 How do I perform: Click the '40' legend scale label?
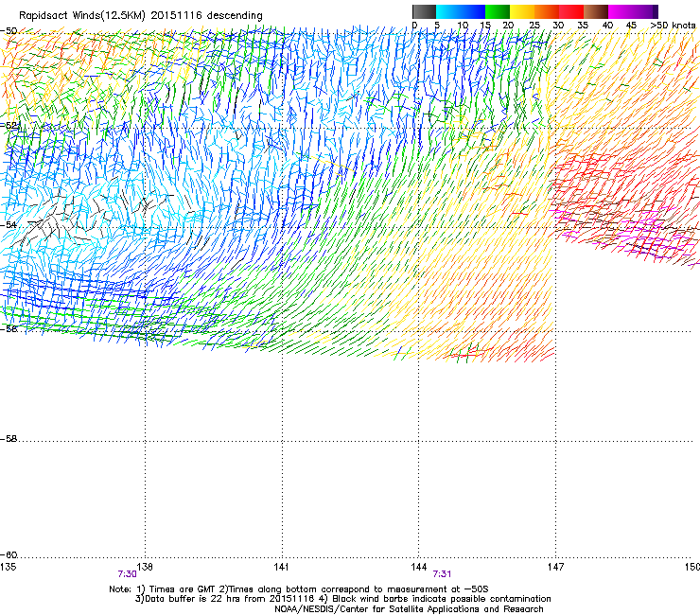click(607, 26)
